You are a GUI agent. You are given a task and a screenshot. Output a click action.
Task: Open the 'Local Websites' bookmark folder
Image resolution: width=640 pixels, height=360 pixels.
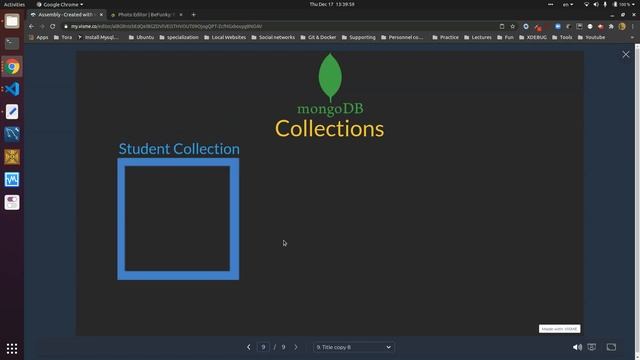tap(225, 37)
